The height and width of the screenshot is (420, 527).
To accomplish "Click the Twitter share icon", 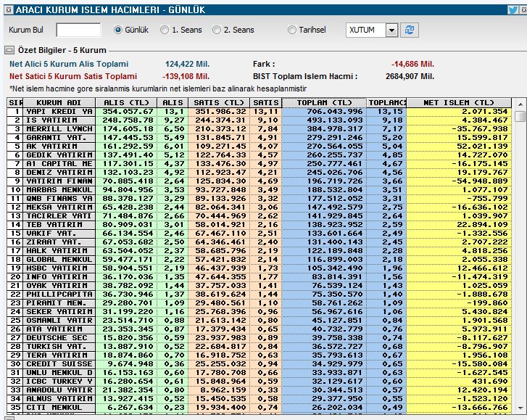I will [x=513, y=9].
